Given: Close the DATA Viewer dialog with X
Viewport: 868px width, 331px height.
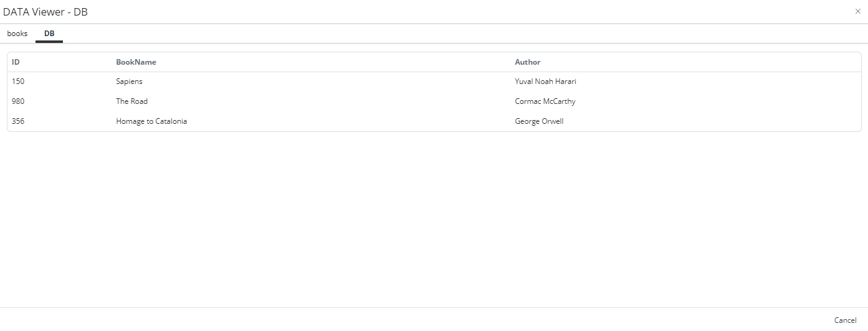Looking at the screenshot, I should pyautogui.click(x=857, y=11).
